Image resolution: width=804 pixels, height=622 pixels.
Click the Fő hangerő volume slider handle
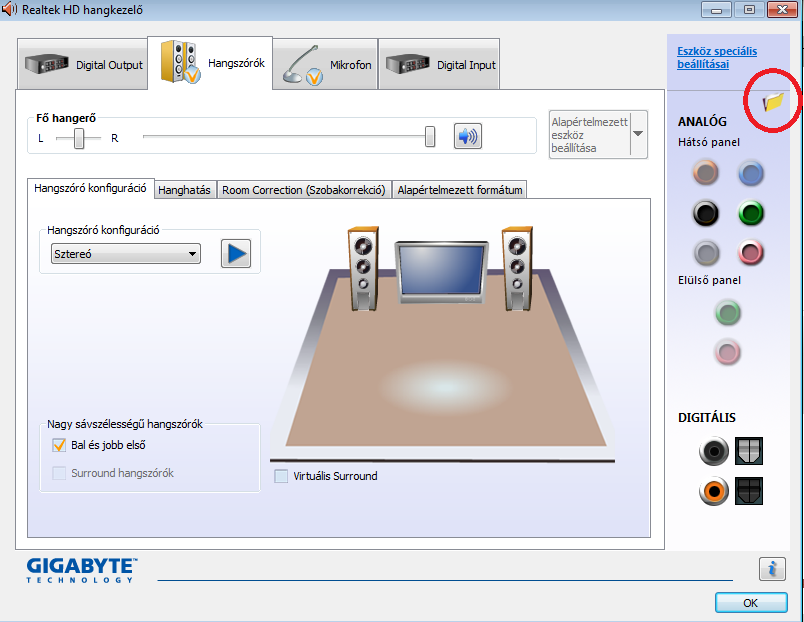tap(430, 137)
